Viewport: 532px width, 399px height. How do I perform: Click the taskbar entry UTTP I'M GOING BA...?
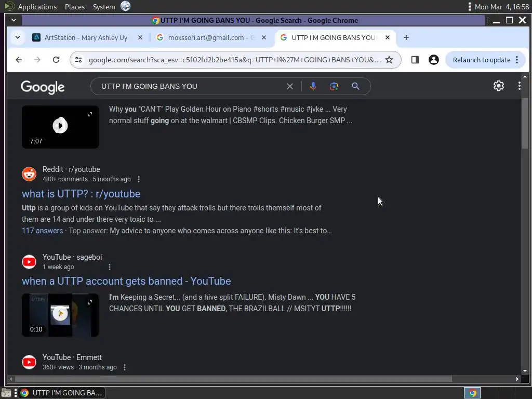[x=61, y=393]
